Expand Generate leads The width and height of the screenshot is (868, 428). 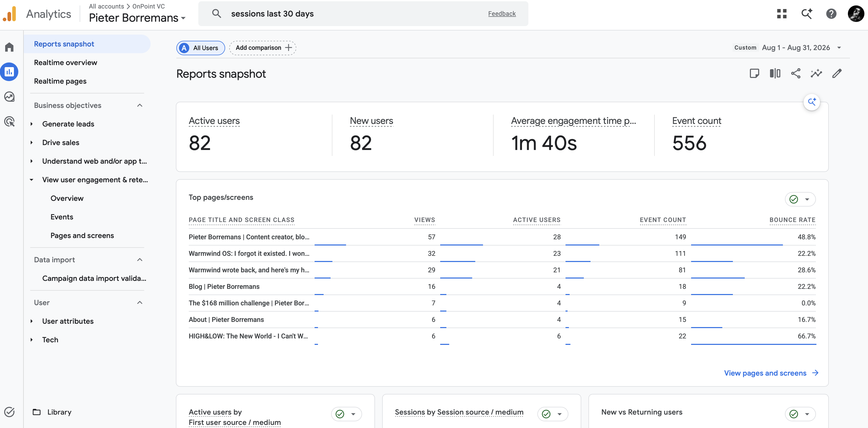32,124
